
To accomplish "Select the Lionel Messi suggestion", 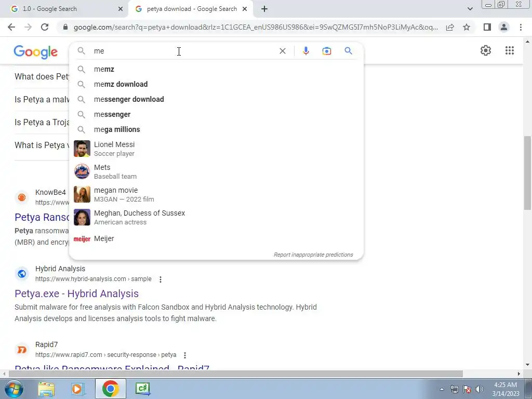I will [216, 149].
